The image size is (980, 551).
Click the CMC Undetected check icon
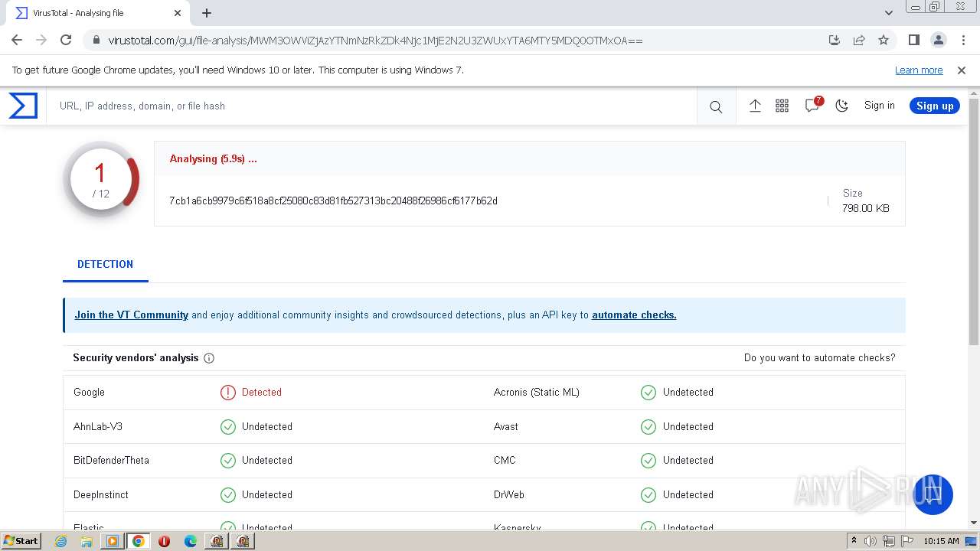pyautogui.click(x=648, y=461)
